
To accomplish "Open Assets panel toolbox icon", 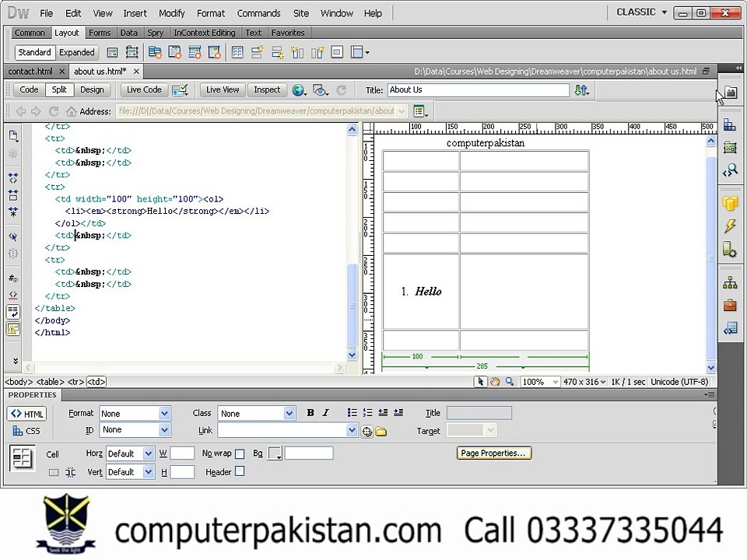I will (729, 305).
